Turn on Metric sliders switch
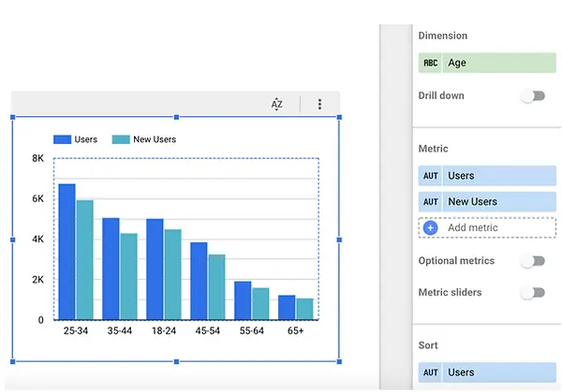This screenshot has height=392, width=562. (533, 293)
